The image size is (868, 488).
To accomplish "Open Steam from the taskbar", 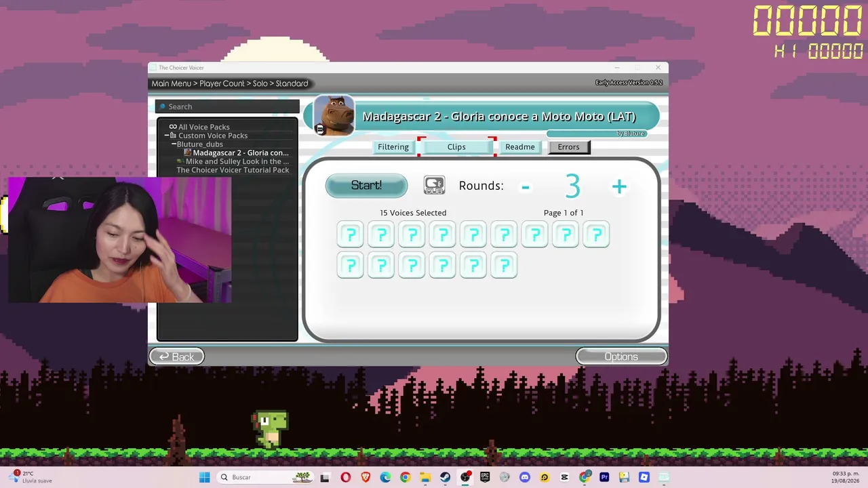I will coord(445,477).
